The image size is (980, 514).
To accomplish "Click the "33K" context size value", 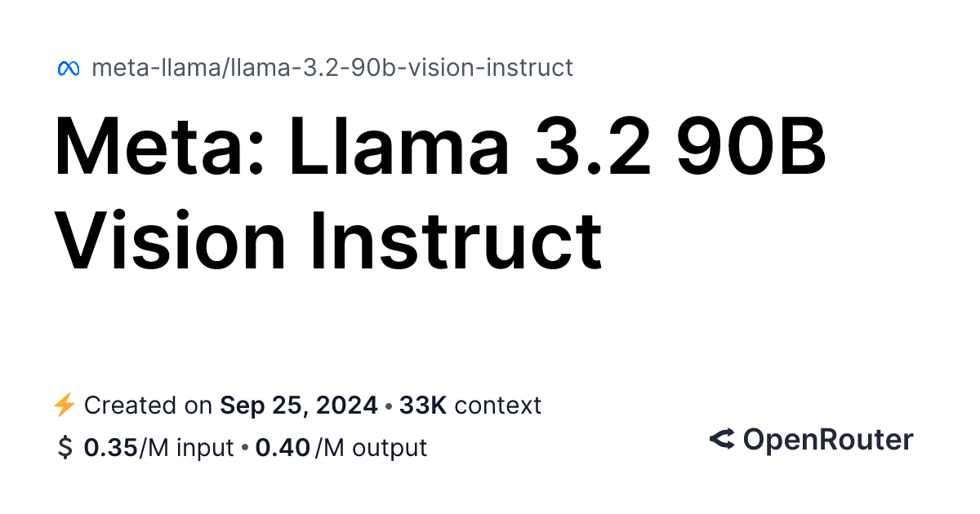I will pyautogui.click(x=422, y=405).
